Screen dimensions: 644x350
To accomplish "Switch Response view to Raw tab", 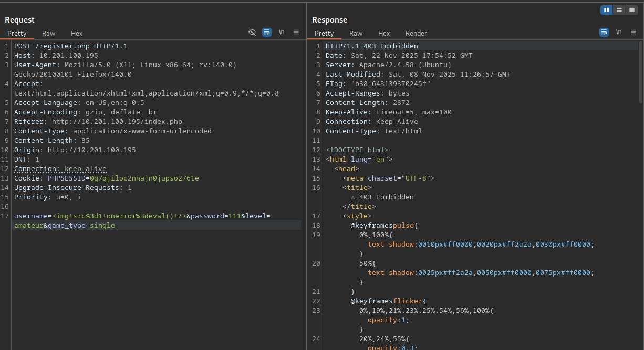I will (356, 33).
